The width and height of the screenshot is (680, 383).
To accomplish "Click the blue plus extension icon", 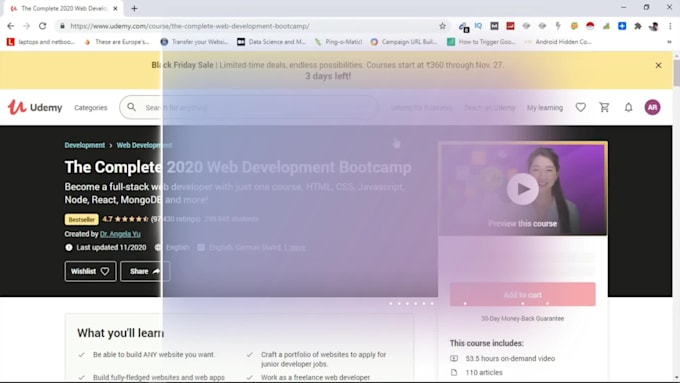I will click(x=622, y=26).
